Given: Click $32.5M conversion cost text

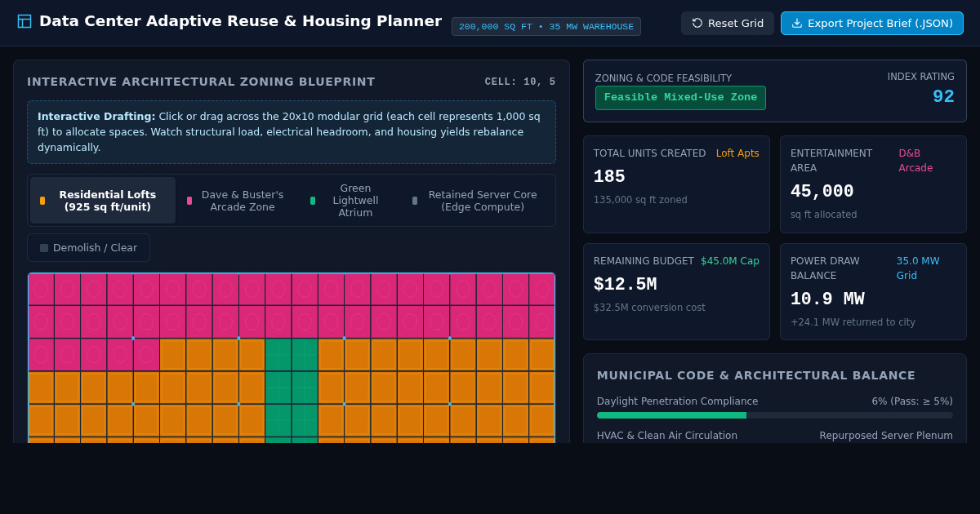Looking at the screenshot, I should click(x=649, y=308).
